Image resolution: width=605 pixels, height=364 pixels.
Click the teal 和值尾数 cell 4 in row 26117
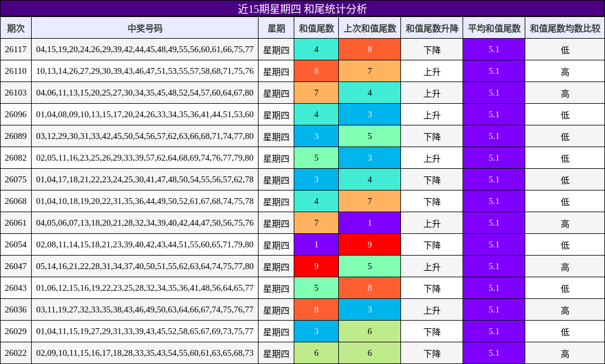(x=317, y=49)
